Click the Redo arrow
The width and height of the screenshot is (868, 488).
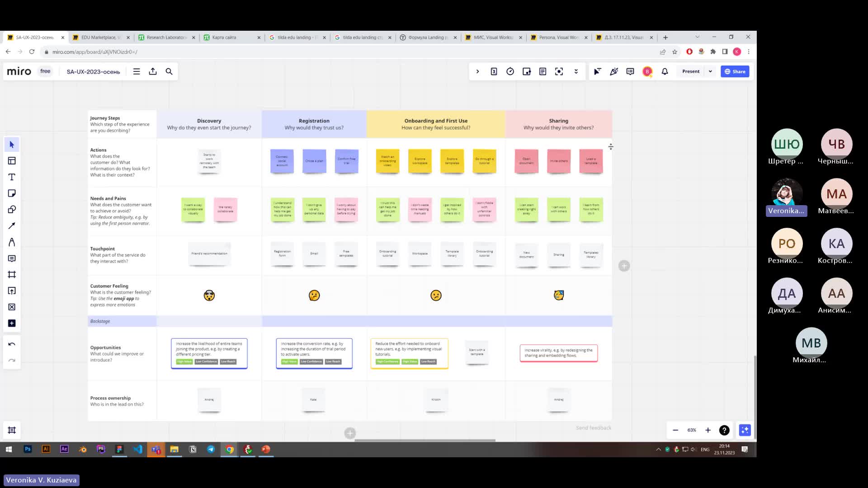[x=12, y=360]
